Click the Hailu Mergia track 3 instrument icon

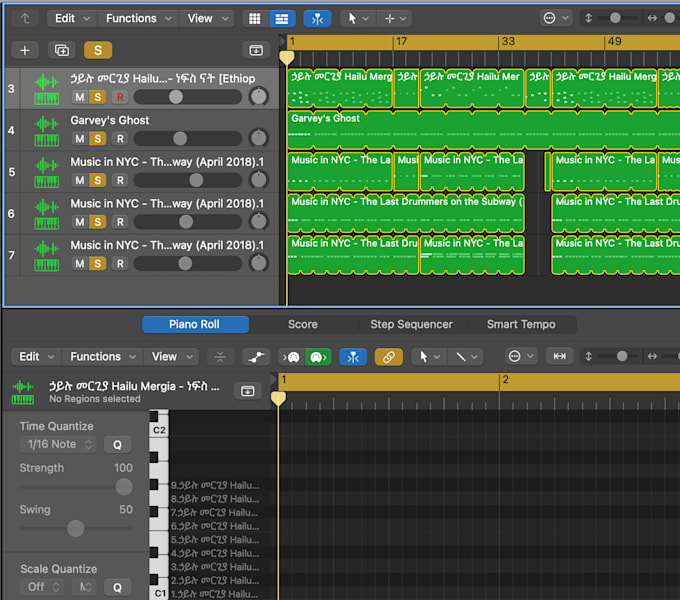[46, 89]
